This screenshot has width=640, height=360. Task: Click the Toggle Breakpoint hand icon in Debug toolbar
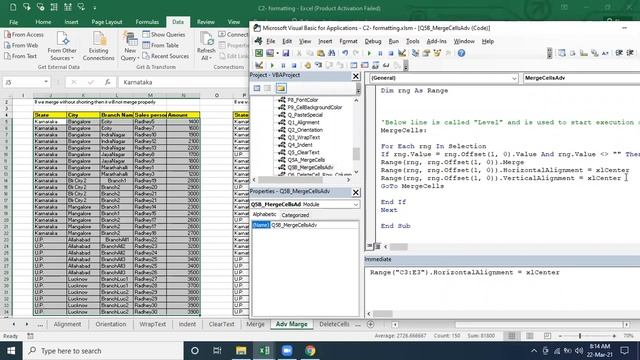click(307, 65)
